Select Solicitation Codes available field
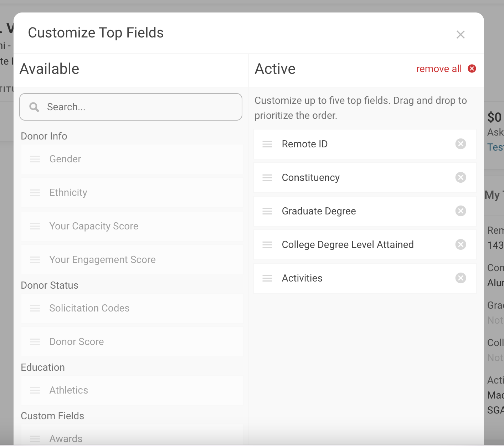504x446 pixels. [89, 308]
